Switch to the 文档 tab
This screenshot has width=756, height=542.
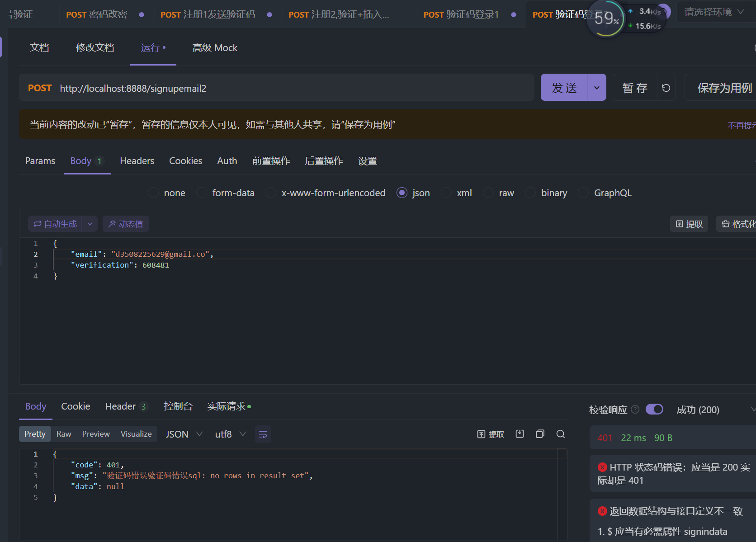(39, 47)
